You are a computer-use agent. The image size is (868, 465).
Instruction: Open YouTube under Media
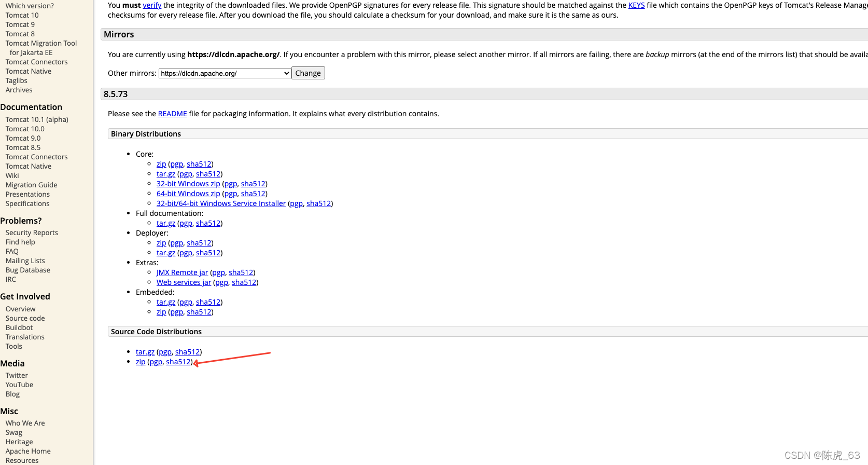point(19,385)
